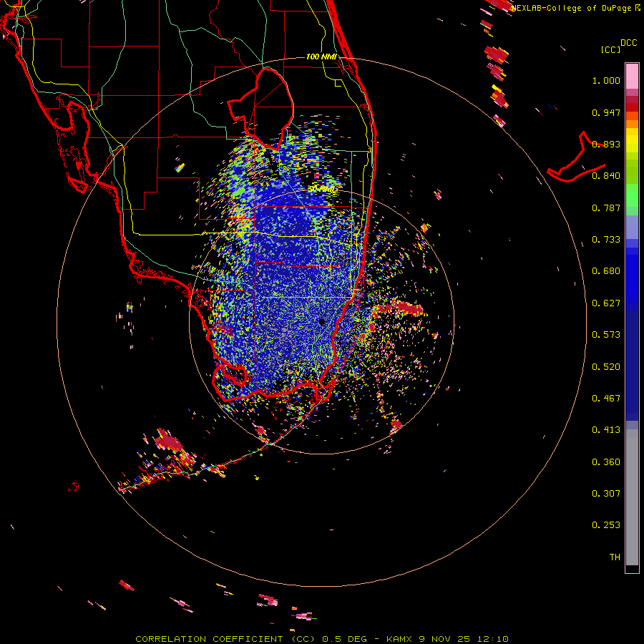
Task: Pick the gray color bar segment
Action: (x=632, y=497)
